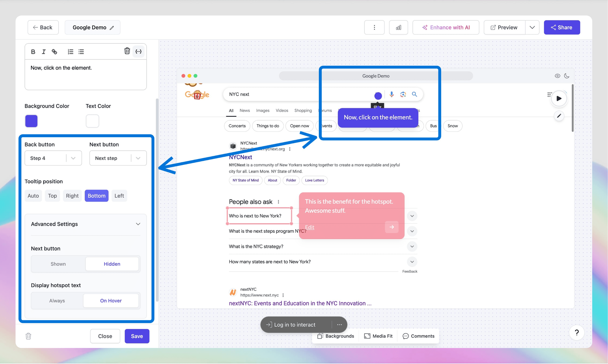Open the Backgrounds tab
This screenshot has width=608, height=364.
[x=336, y=336]
